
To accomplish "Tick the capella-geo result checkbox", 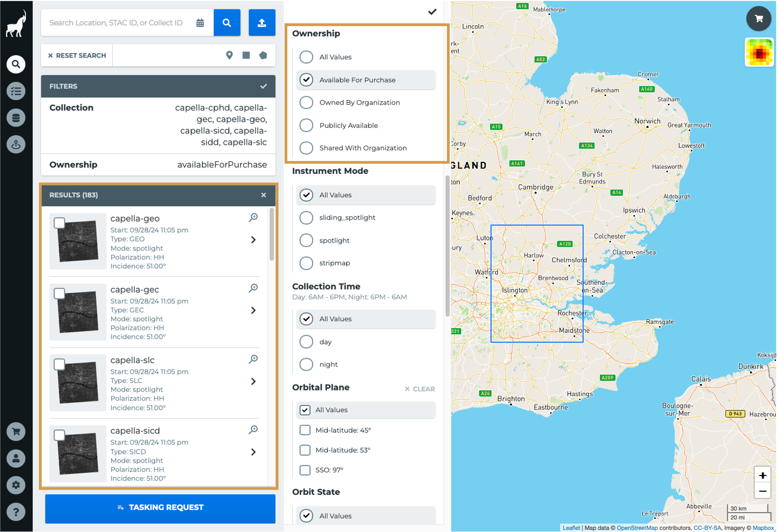I will pyautogui.click(x=59, y=223).
